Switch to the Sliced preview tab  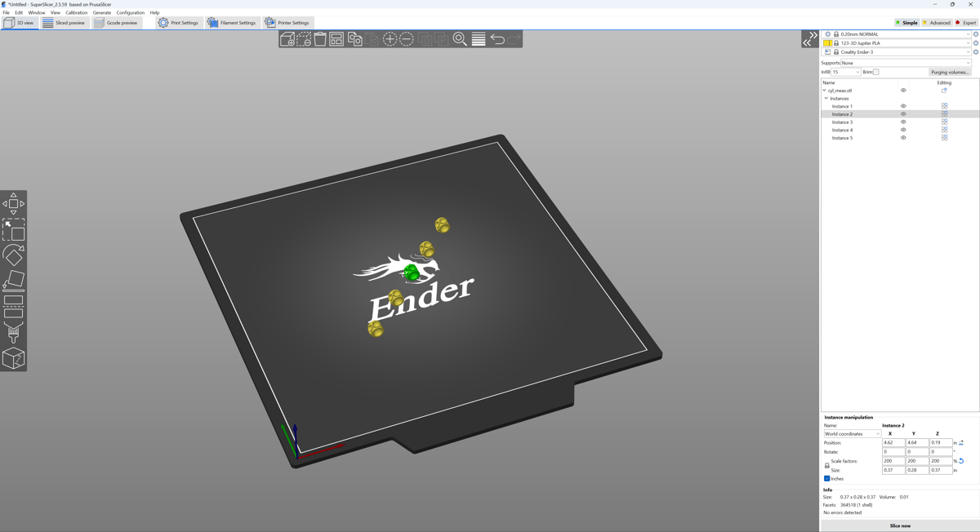pyautogui.click(x=64, y=23)
